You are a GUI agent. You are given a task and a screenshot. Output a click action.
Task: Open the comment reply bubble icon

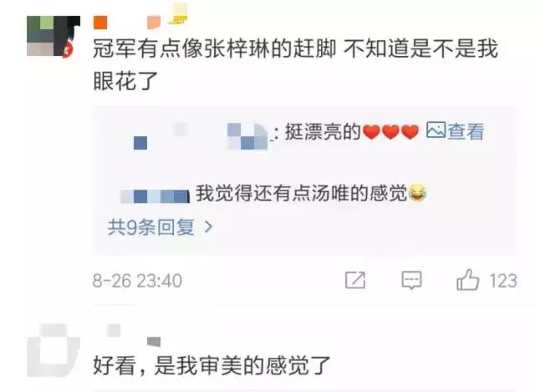(x=411, y=281)
